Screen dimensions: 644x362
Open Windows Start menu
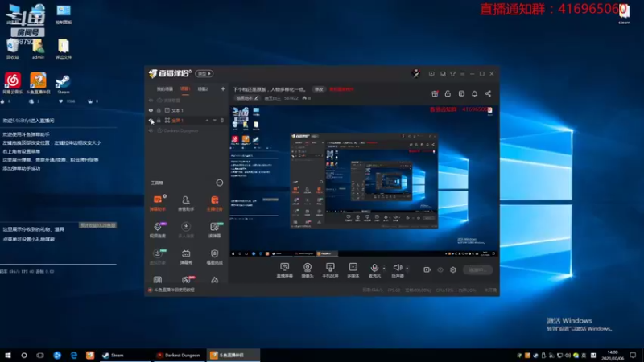[8, 355]
